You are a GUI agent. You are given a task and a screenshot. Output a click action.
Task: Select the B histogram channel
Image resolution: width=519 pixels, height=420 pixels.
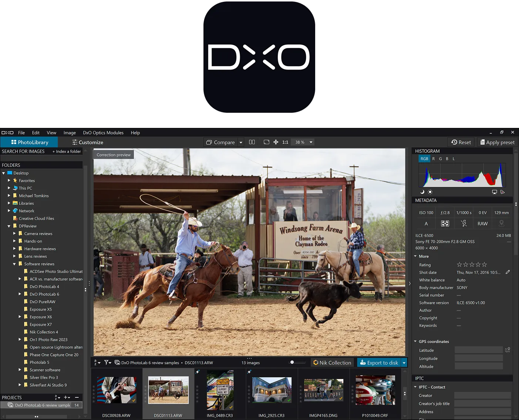447,159
